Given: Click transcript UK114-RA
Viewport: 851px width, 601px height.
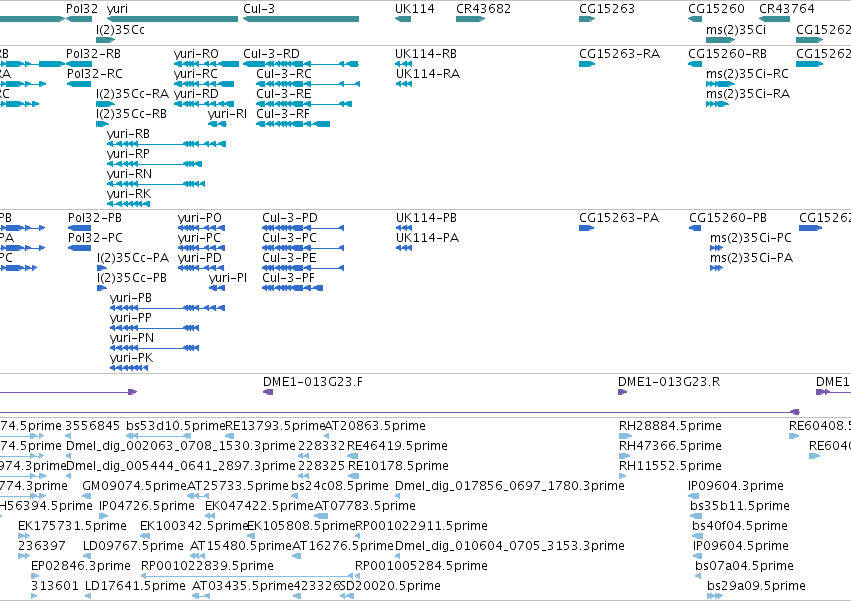Looking at the screenshot, I should coord(428,73).
